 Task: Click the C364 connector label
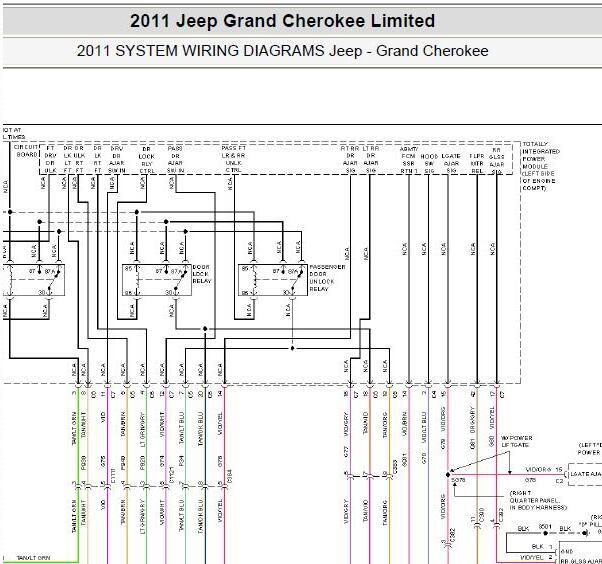tap(229, 476)
